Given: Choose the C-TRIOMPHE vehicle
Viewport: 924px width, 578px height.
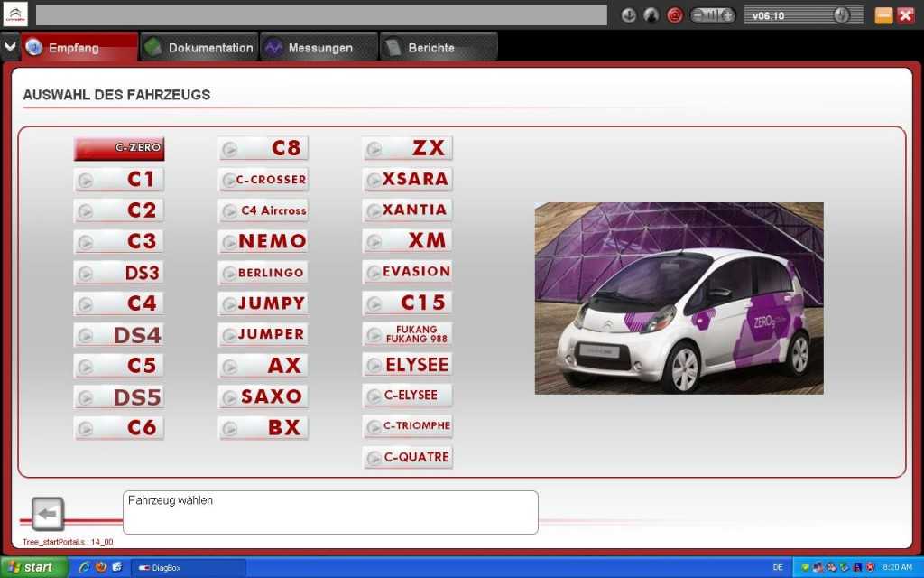Looking at the screenshot, I should [408, 426].
